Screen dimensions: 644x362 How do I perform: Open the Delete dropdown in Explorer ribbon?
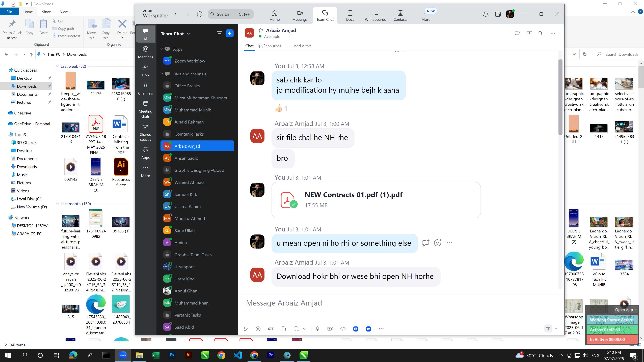122,38
